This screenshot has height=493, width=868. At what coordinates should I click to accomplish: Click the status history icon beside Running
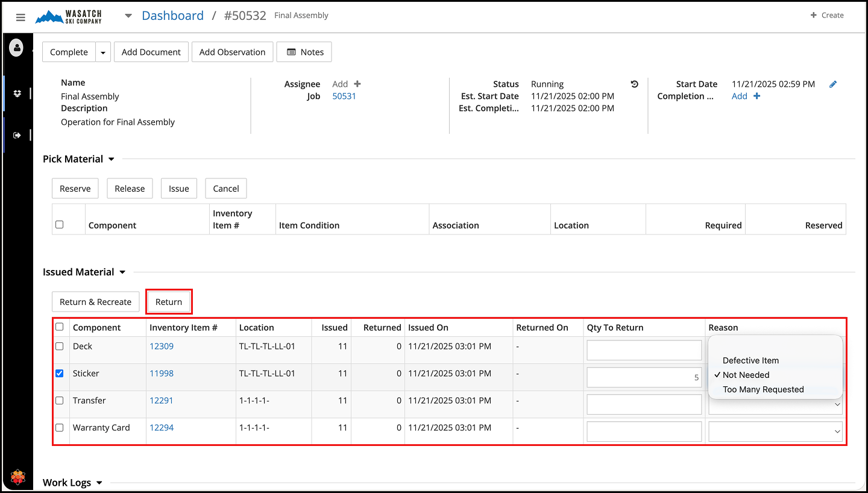pos(634,84)
